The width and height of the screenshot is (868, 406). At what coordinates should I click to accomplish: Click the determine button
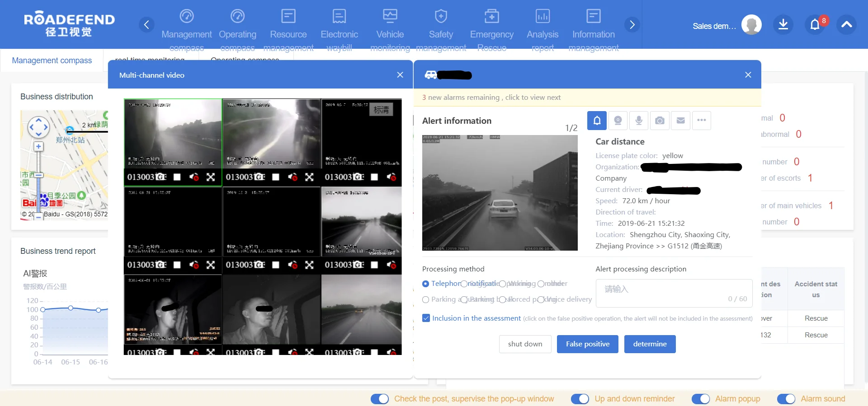[x=650, y=344]
